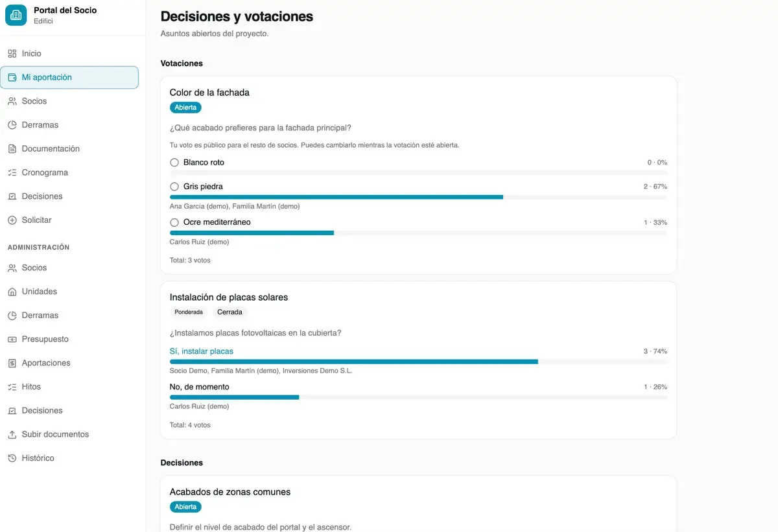The image size is (778, 532).
Task: Click the Abierta badge on Color de la fachada
Action: coord(185,108)
